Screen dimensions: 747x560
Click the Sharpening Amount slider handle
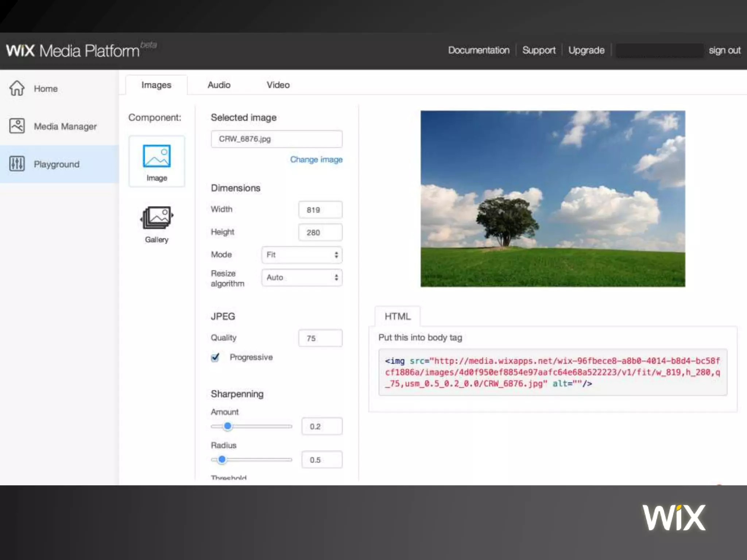pyautogui.click(x=228, y=426)
